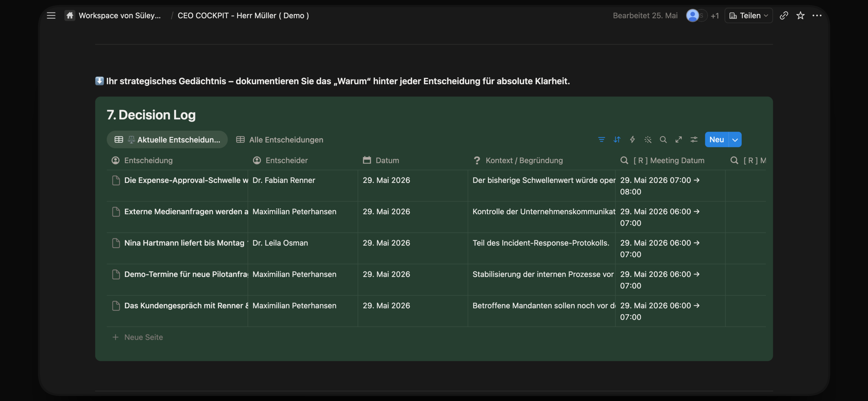Open the Teilen share dropdown
Screen dimensions: 868x401
749,15
